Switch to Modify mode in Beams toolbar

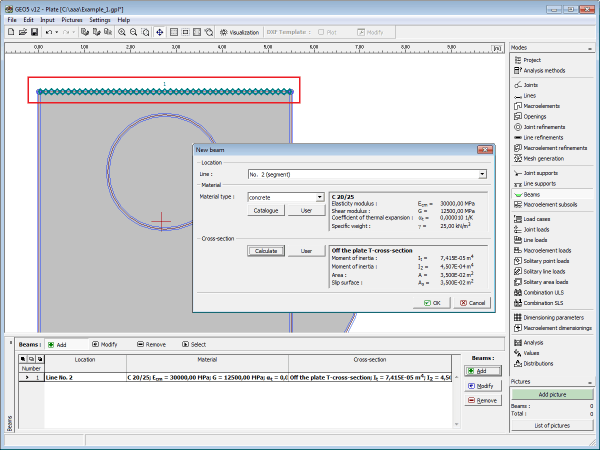tap(104, 344)
